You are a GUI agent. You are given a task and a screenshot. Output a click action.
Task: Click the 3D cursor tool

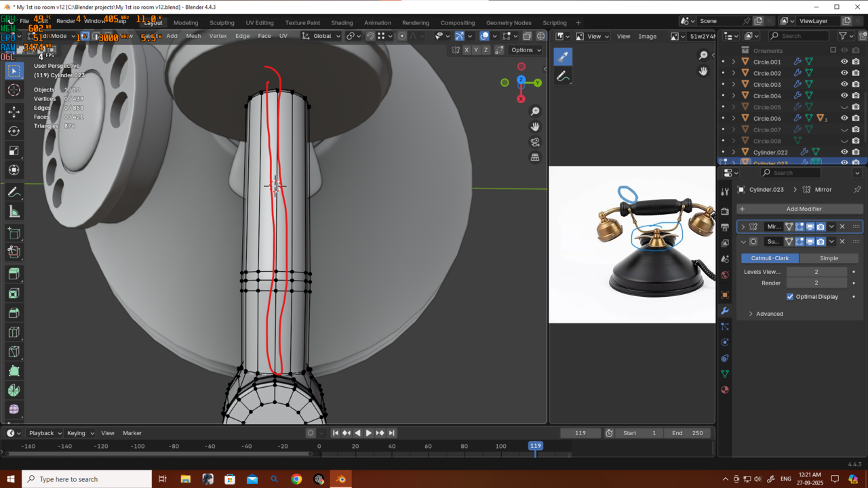click(14, 91)
